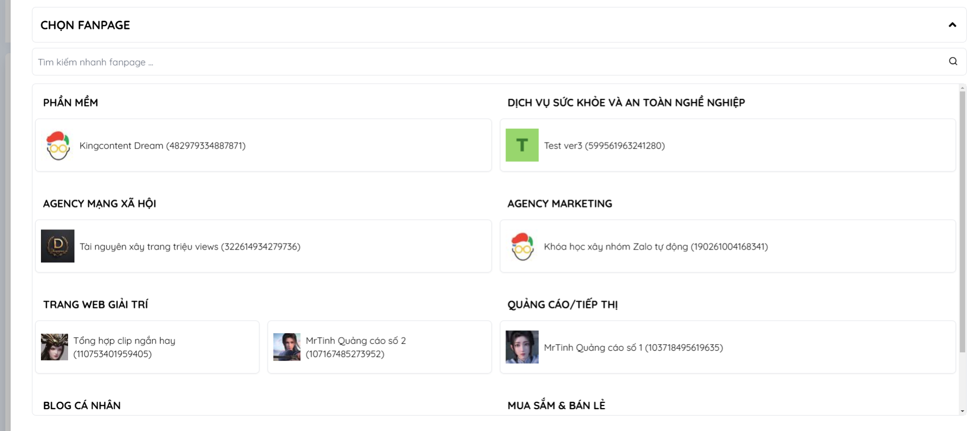Click Kingcontent Dream santa-hat avatar

(x=58, y=145)
